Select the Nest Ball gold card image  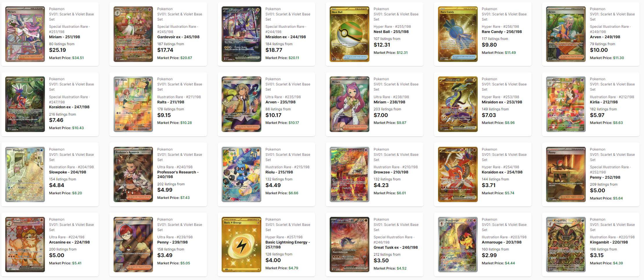click(x=349, y=34)
